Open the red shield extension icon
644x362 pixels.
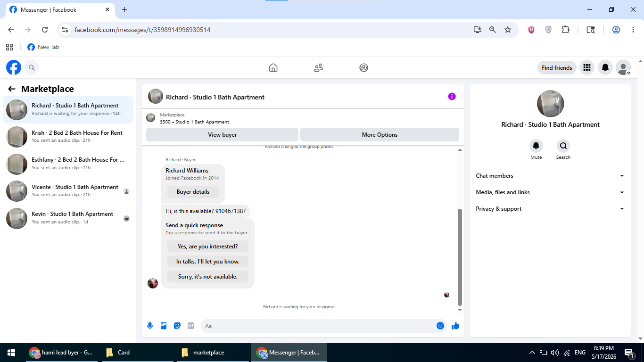(x=531, y=30)
